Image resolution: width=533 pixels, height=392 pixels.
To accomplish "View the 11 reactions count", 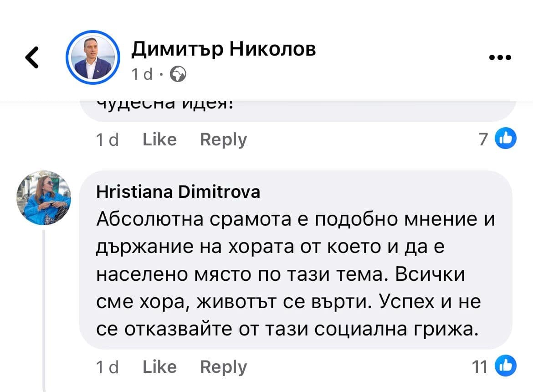I will pyautogui.click(x=479, y=367).
